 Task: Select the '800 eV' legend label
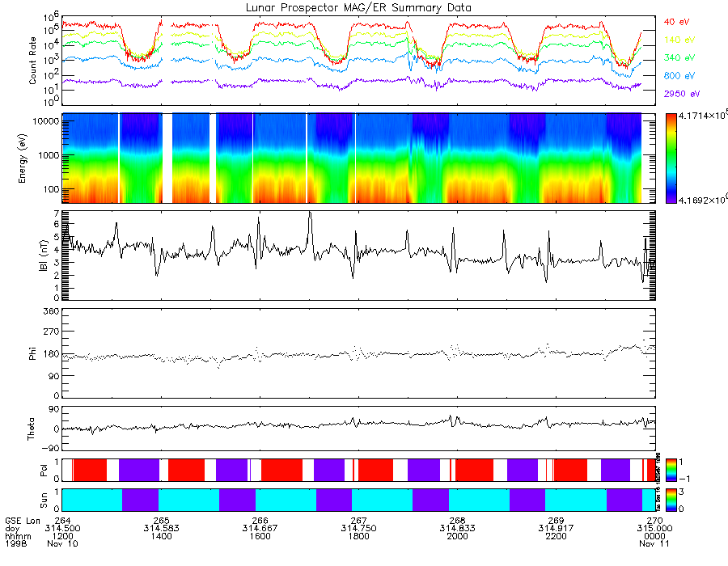click(x=679, y=76)
